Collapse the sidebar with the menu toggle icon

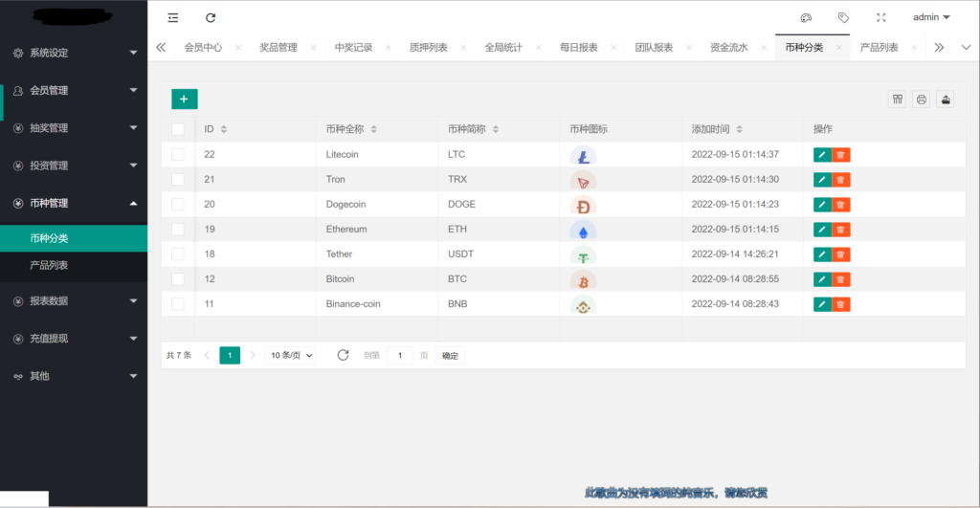point(172,17)
